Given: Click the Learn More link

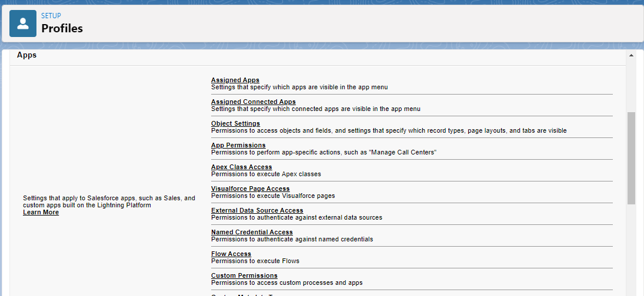Looking at the screenshot, I should (x=41, y=213).
